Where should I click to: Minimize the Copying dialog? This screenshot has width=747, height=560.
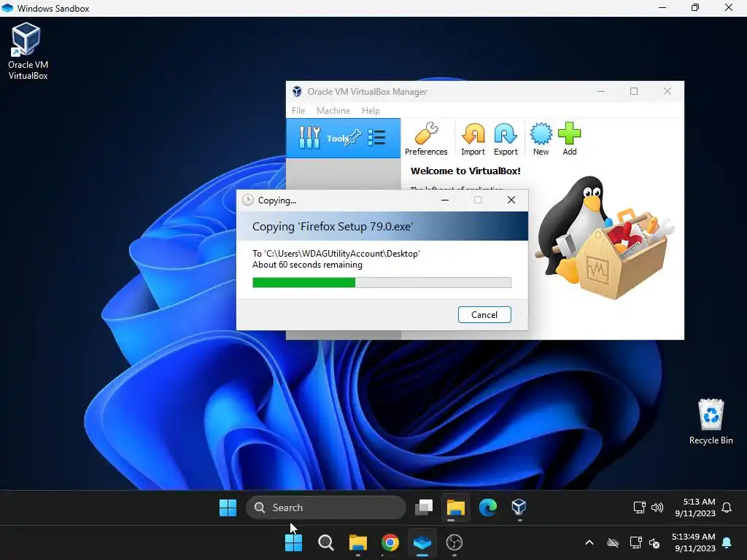point(445,200)
